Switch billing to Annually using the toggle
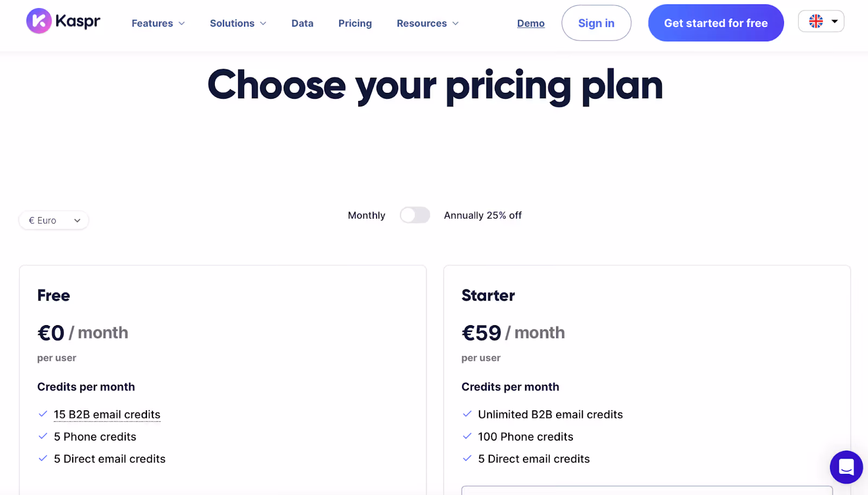 coord(414,215)
